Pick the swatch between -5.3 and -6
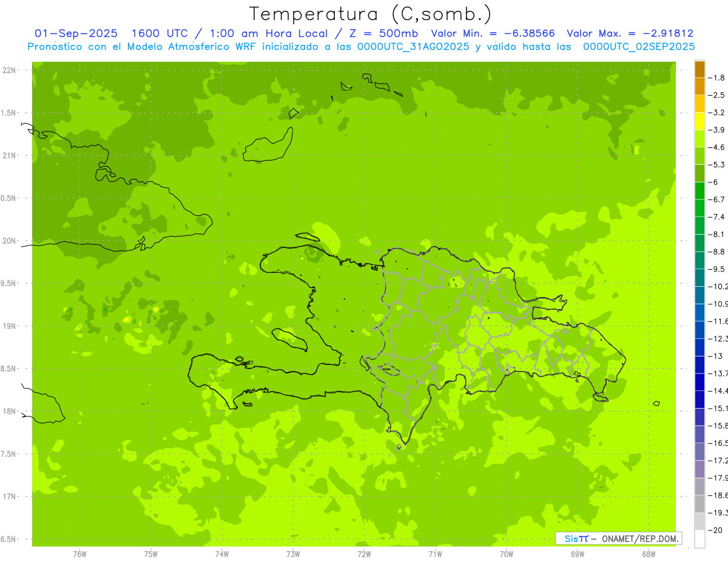The width and height of the screenshot is (728, 562). coord(699,173)
